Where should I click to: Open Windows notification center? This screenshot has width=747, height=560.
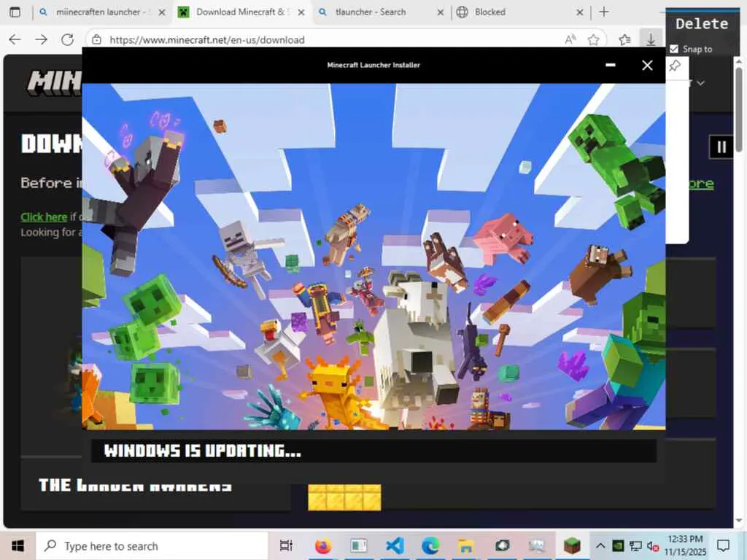723,545
